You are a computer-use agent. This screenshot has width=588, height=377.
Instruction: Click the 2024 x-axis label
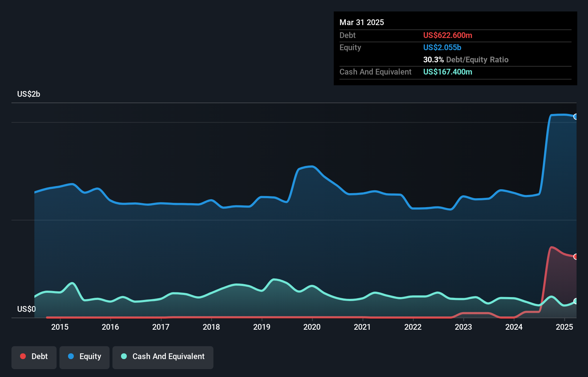[514, 327]
